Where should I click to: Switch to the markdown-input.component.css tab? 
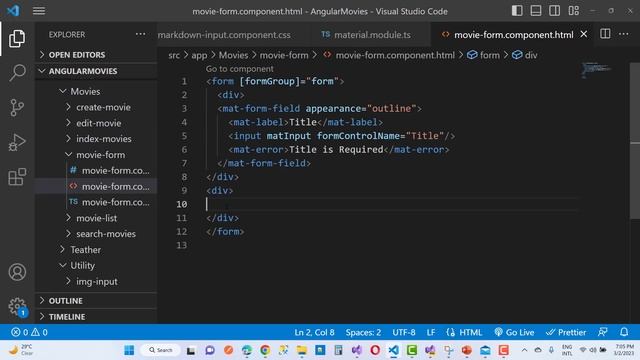tap(224, 35)
